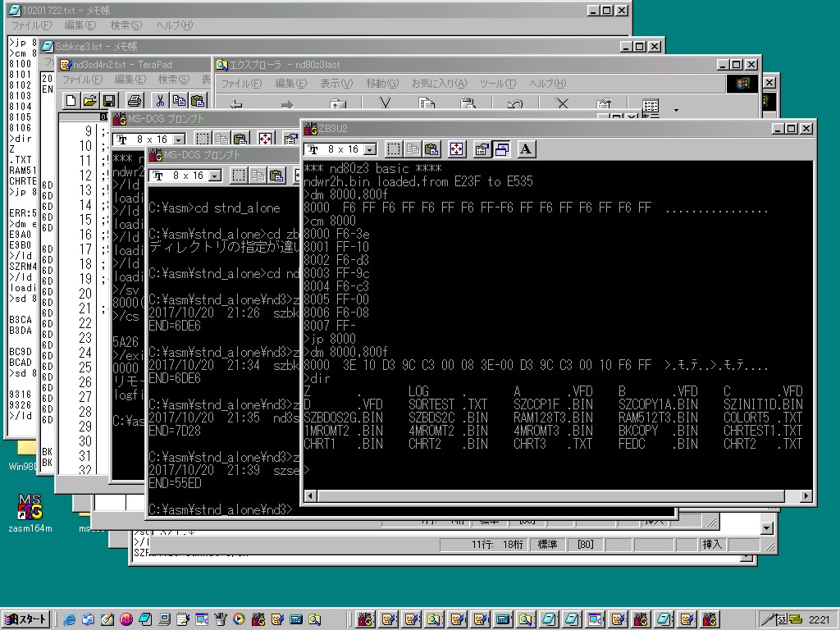This screenshot has height=630, width=840.
Task: Open TeraPad 編集(E) menu
Action: coord(130,80)
